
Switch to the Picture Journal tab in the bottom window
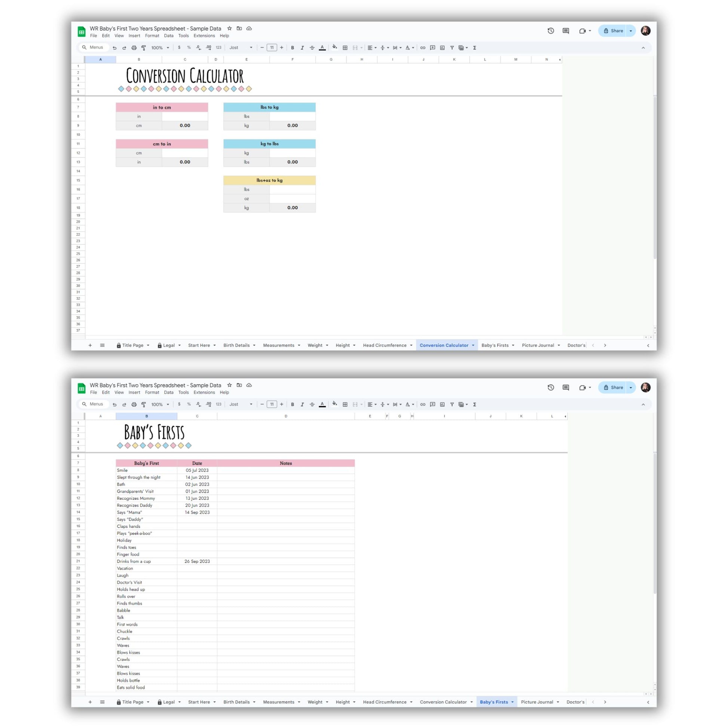coord(536,702)
